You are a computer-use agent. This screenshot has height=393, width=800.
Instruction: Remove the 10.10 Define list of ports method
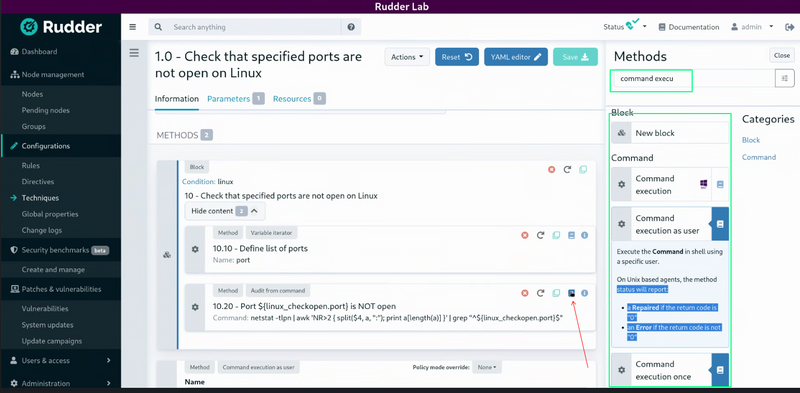[x=524, y=235]
